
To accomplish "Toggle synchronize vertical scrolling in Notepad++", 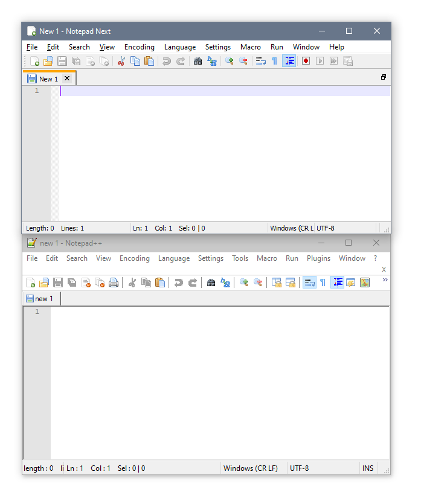I will 277,282.
